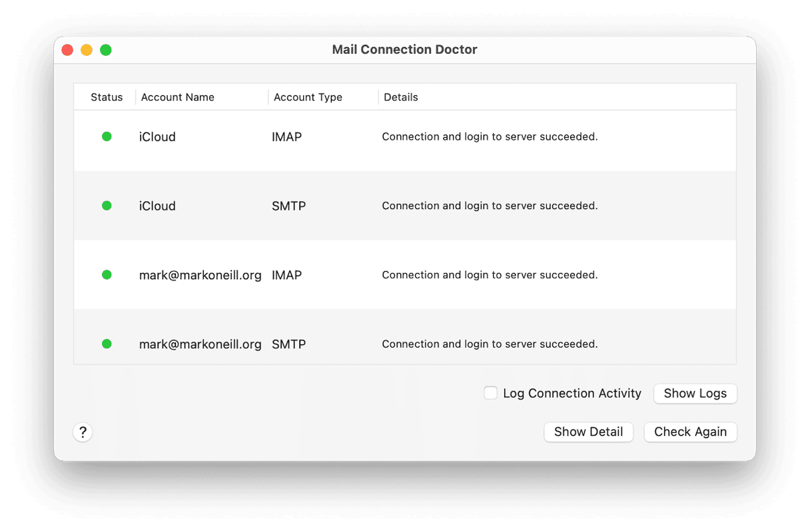
Task: Click the green status dot for iCloud SMTP
Action: pyautogui.click(x=107, y=206)
